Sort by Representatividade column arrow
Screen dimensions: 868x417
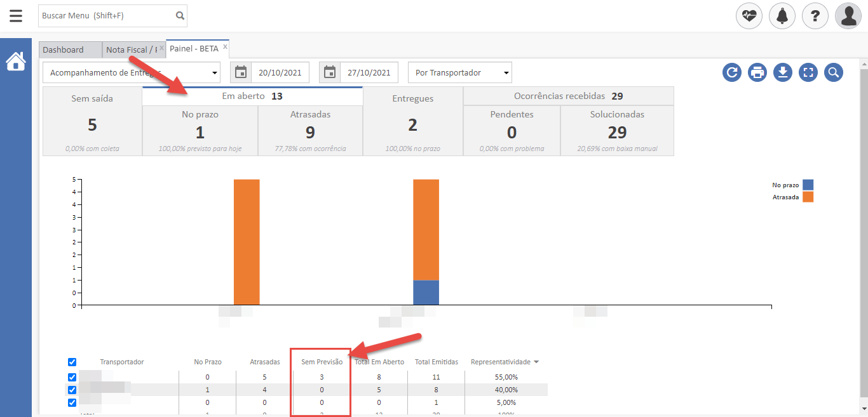[x=536, y=362]
